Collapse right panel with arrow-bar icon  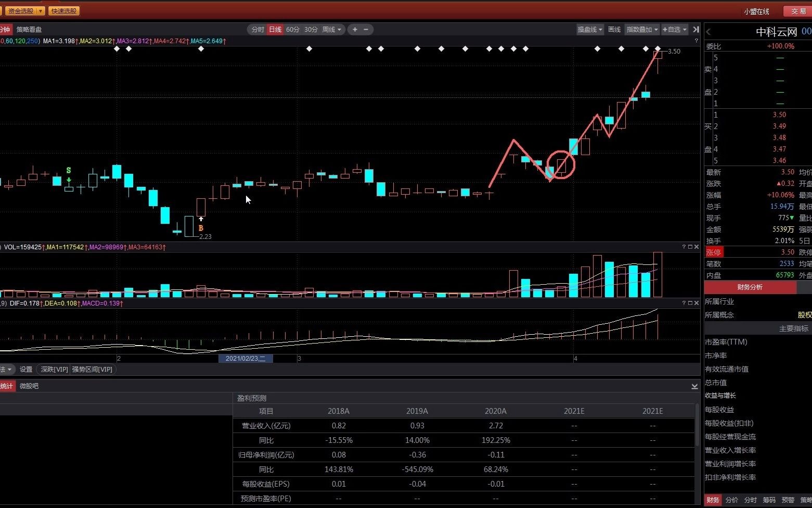click(695, 30)
